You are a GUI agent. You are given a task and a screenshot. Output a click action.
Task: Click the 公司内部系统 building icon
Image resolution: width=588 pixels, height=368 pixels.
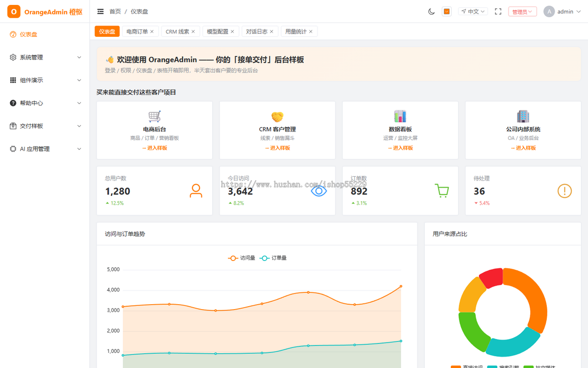(523, 116)
